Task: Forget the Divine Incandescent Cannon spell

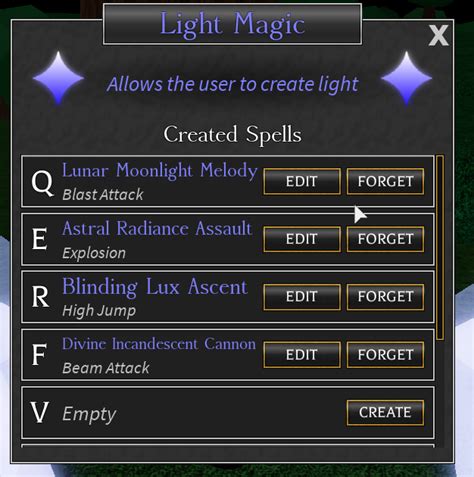Action: pyautogui.click(x=385, y=355)
